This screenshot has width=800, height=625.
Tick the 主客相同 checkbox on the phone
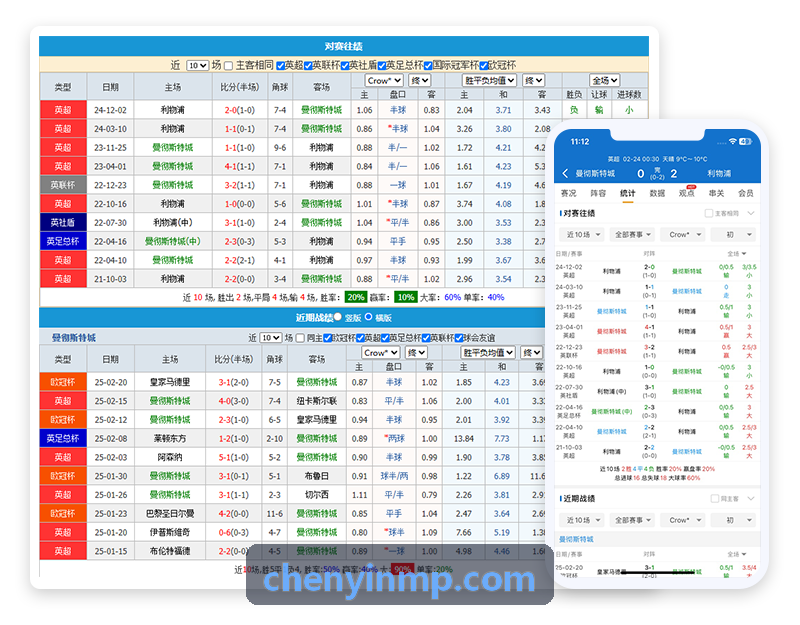[709, 213]
